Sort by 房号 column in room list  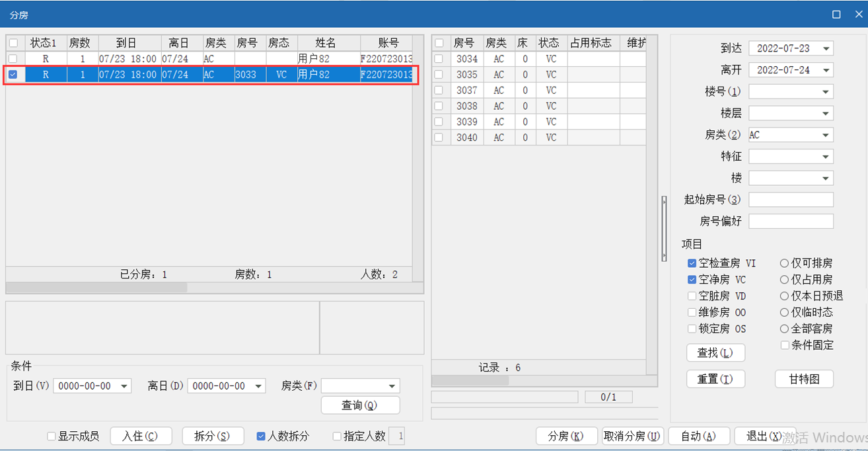(466, 43)
